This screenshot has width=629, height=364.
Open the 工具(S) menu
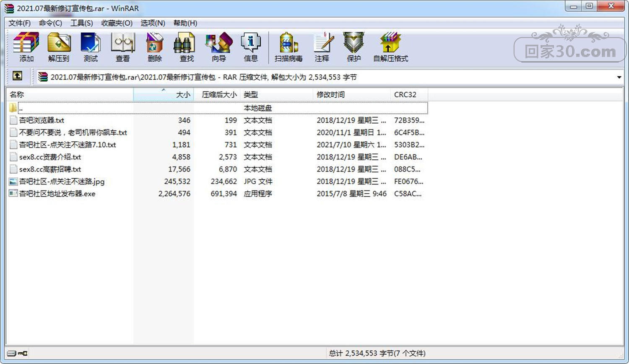pyautogui.click(x=81, y=23)
